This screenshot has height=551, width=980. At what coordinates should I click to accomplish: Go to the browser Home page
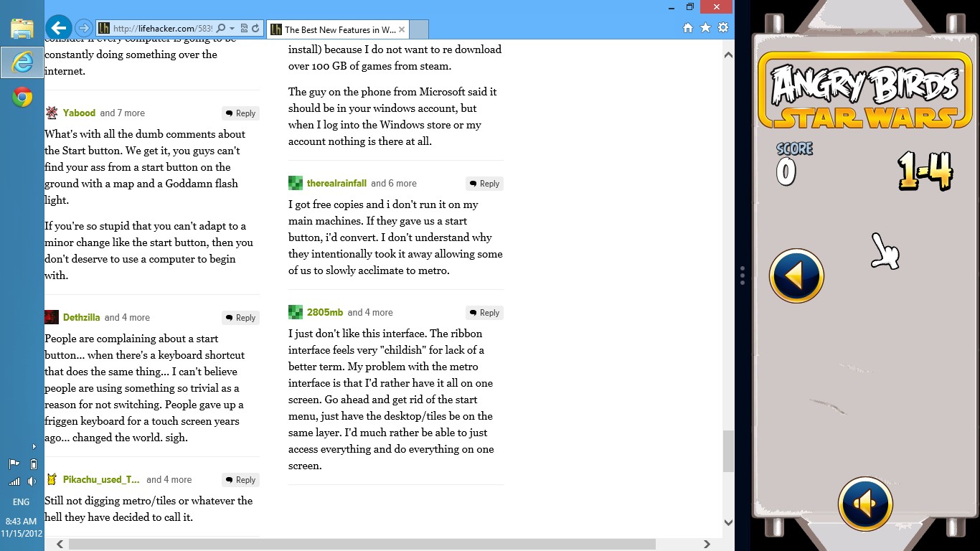click(x=687, y=27)
